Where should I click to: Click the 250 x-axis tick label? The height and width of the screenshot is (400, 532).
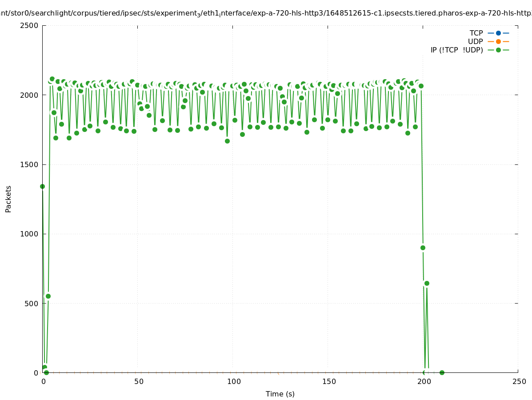pyautogui.click(x=519, y=381)
